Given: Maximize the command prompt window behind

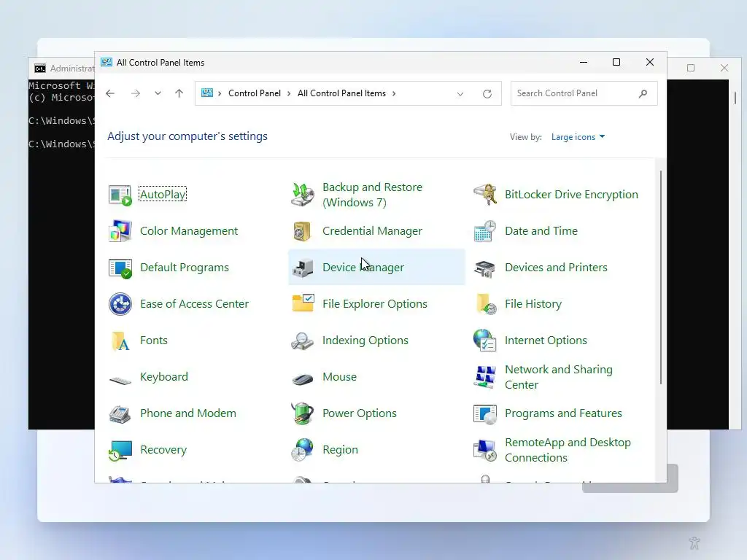Looking at the screenshot, I should click(691, 68).
